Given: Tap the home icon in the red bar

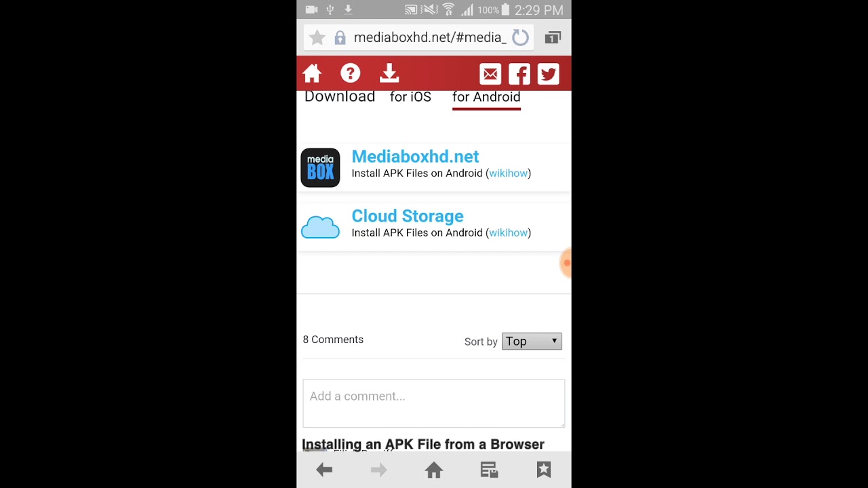Looking at the screenshot, I should 312,74.
